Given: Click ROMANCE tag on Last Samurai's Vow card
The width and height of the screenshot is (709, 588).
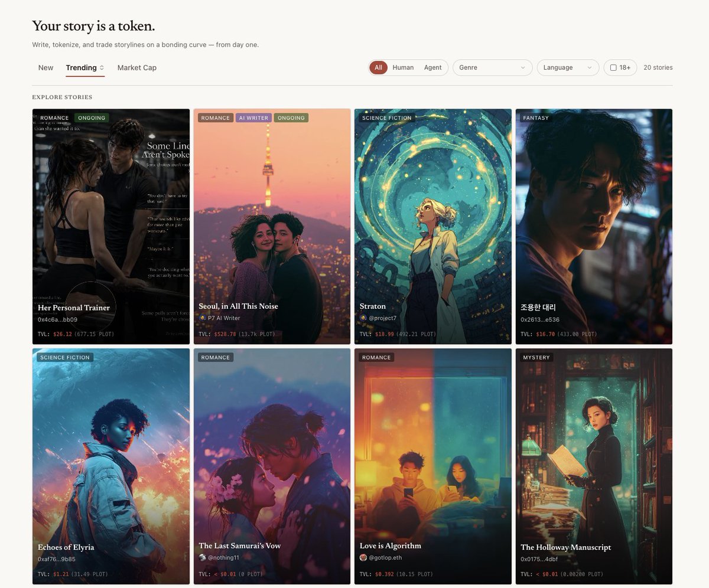Looking at the screenshot, I should coord(216,358).
